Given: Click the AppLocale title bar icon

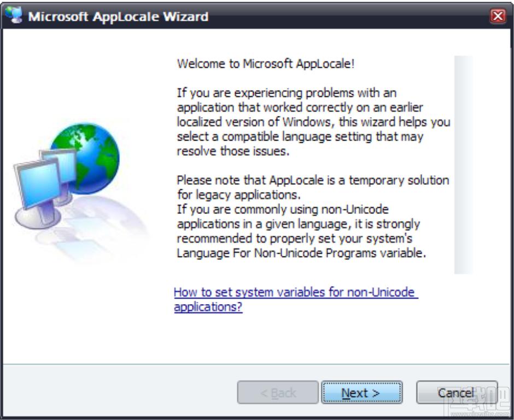Looking at the screenshot, I should (14, 15).
